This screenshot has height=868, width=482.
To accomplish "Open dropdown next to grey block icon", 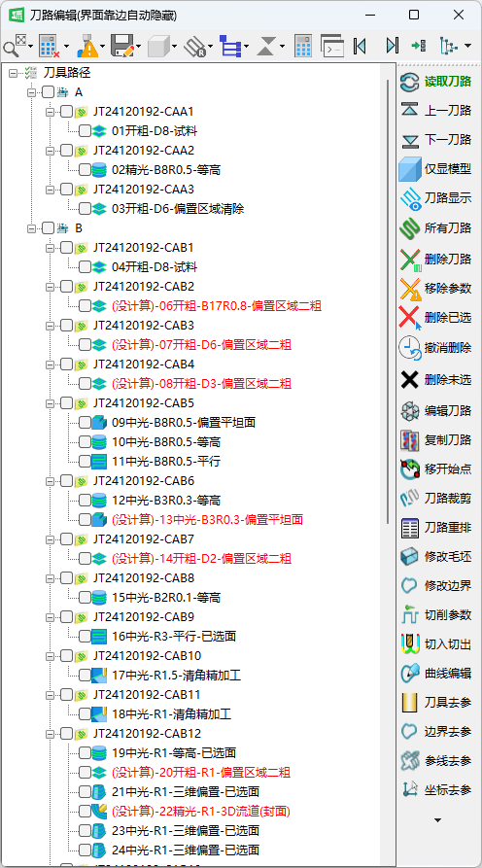I will tap(174, 47).
